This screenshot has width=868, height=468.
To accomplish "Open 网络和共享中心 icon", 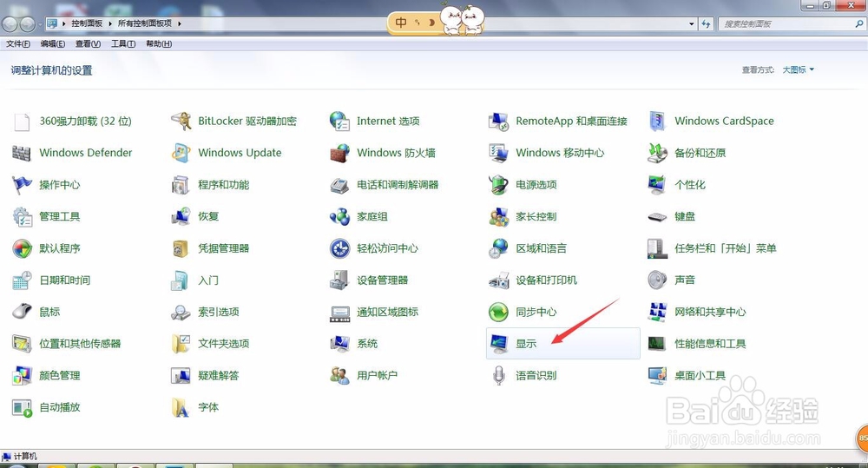I will click(x=657, y=312).
